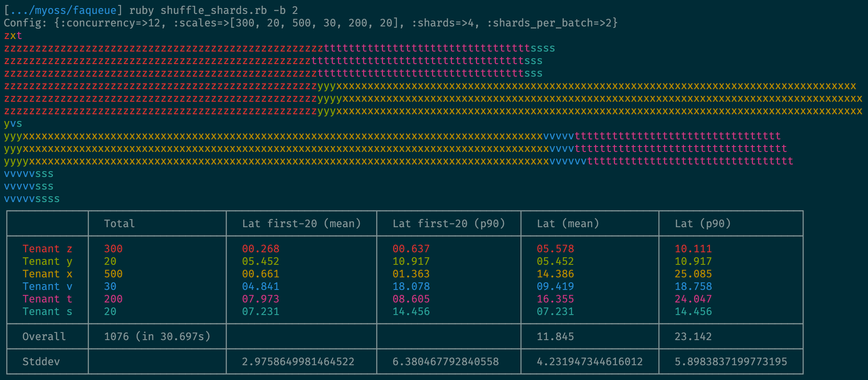This screenshot has width=868, height=380.
Task: Click the 'Tenant z' row label
Action: [47, 249]
